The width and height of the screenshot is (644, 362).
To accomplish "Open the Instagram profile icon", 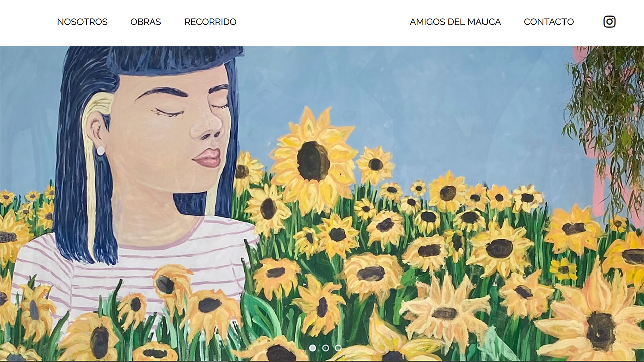I will pos(609,22).
